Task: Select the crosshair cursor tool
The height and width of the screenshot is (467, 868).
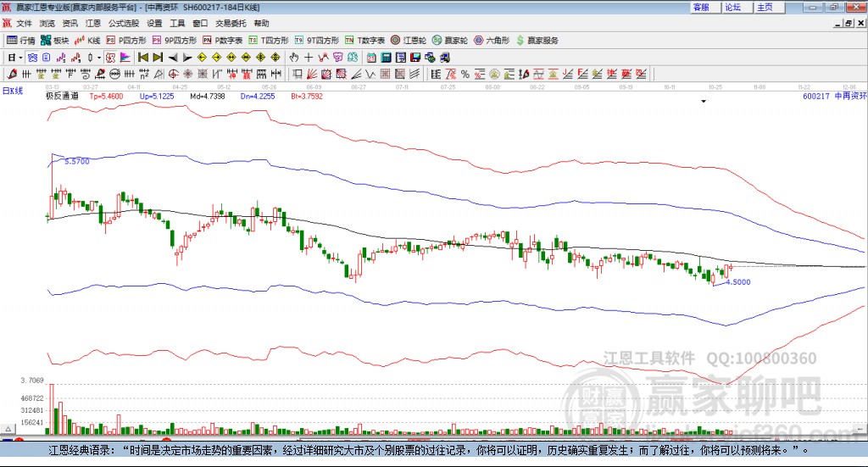Action: pyautogui.click(x=309, y=58)
